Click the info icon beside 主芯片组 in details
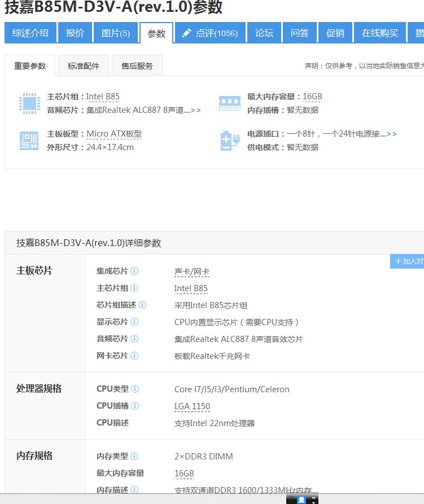Screen dimensions: 424x504 click(134, 288)
